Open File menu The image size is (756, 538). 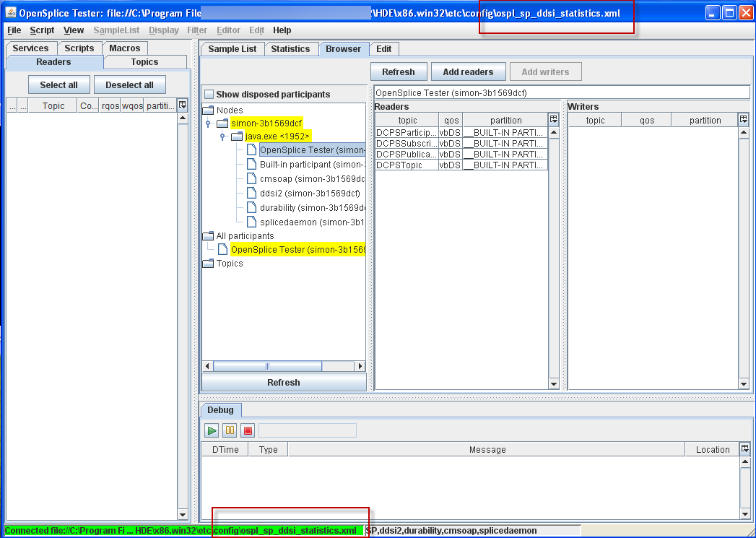coord(14,30)
